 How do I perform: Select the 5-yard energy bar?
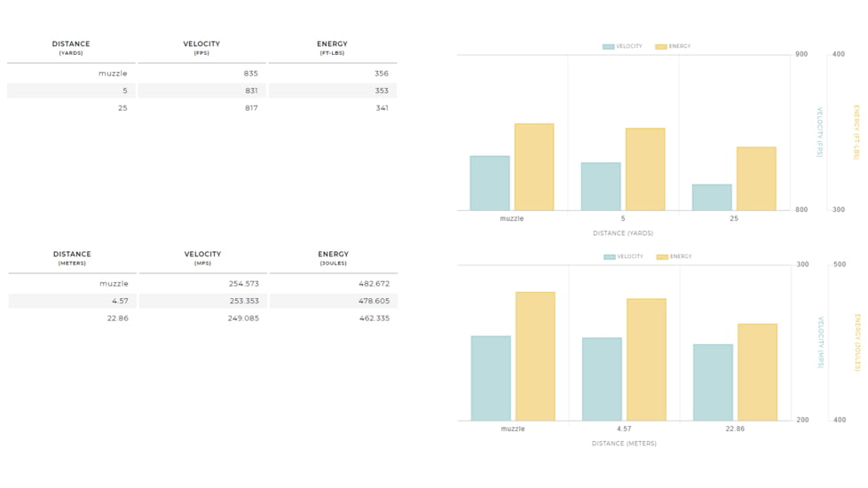(645, 169)
